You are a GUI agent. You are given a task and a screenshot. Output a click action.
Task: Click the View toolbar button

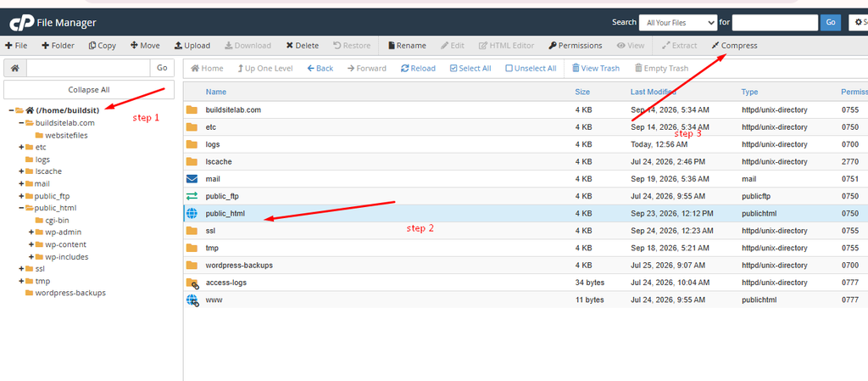click(x=631, y=46)
